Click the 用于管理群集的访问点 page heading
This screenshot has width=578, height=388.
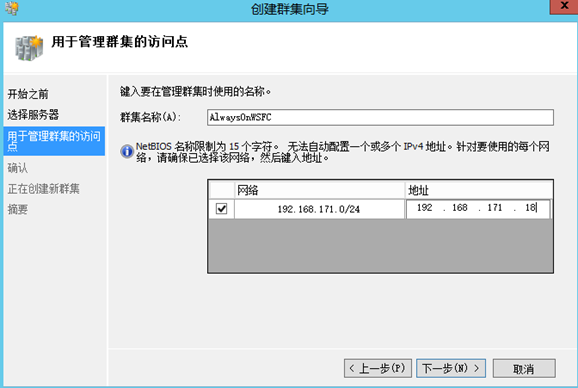pos(120,42)
